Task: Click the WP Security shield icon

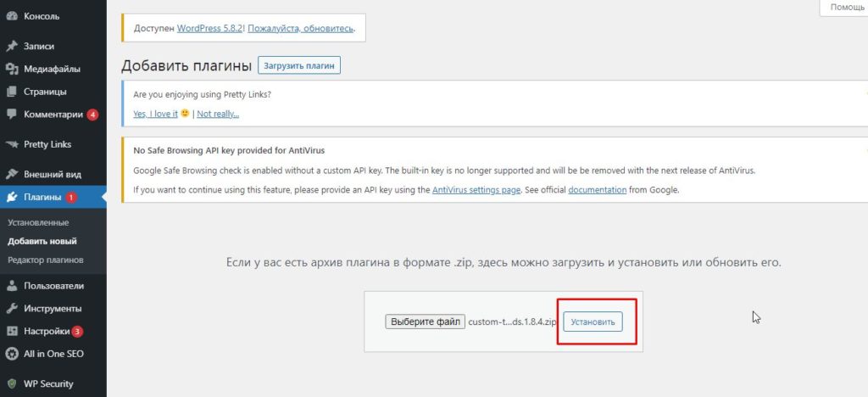Action: (x=12, y=383)
